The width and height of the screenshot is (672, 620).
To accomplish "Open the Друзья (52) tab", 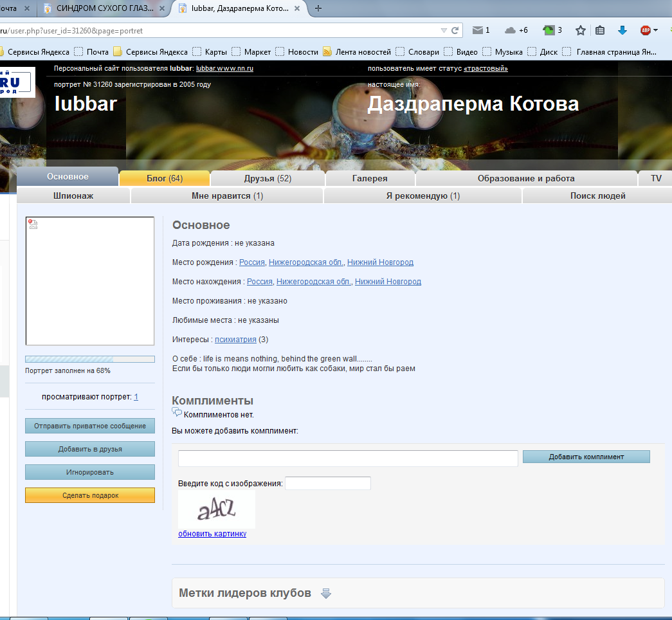I will pyautogui.click(x=268, y=178).
